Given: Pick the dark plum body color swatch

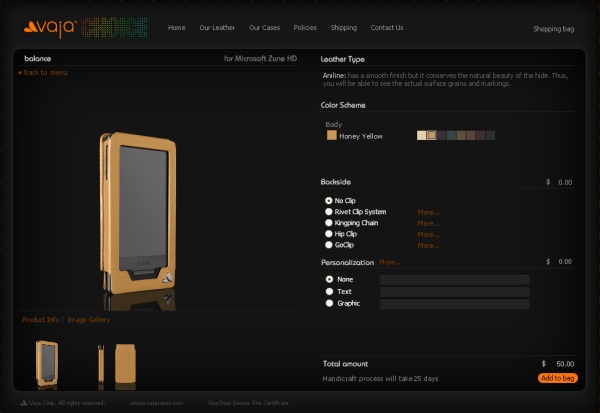Looking at the screenshot, I should (x=441, y=135).
